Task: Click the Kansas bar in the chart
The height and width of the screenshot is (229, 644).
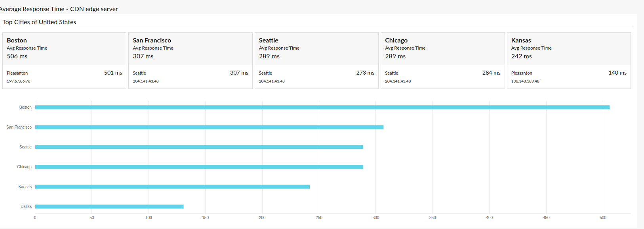Action: [172, 187]
